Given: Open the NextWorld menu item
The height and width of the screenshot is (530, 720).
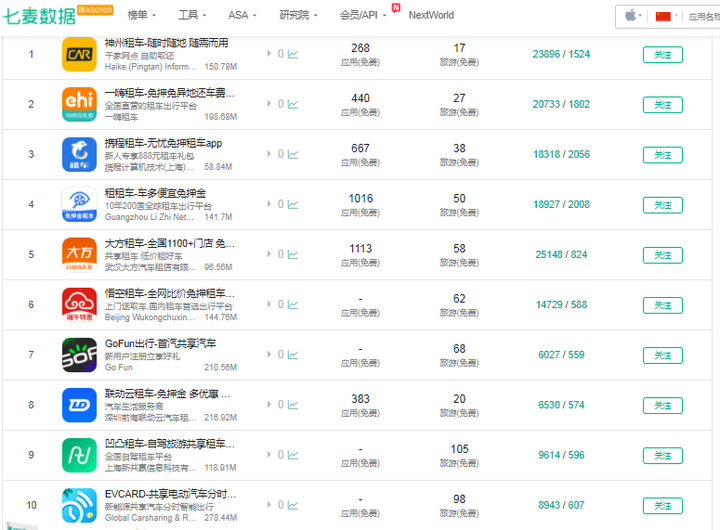Looking at the screenshot, I should click(431, 15).
